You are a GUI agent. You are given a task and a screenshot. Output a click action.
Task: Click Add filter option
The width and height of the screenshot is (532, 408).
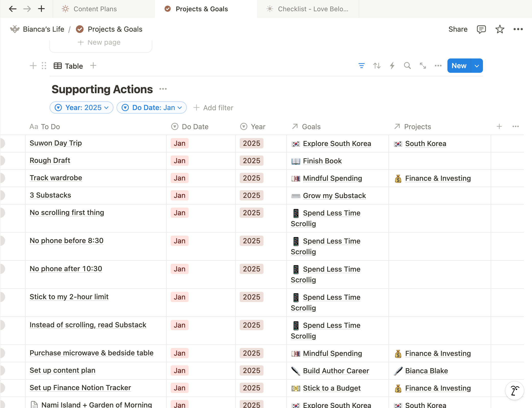pos(213,108)
